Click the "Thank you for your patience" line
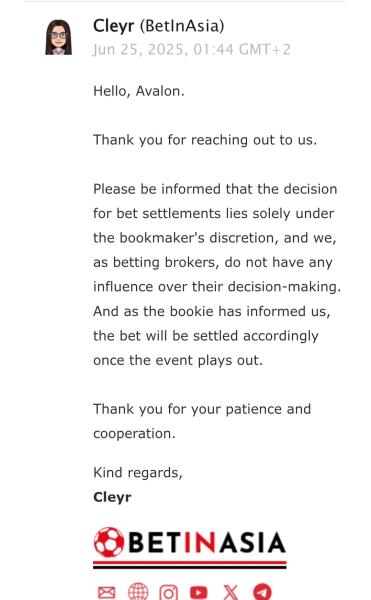This screenshot has height=600, width=371. click(202, 409)
